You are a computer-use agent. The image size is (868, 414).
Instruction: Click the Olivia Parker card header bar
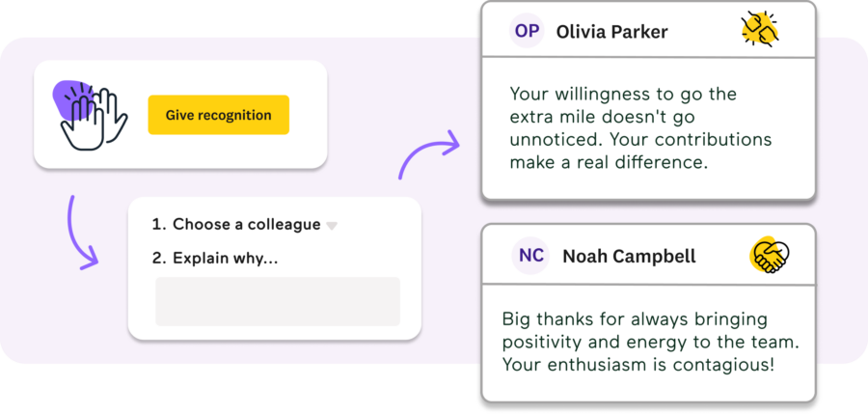649,29
